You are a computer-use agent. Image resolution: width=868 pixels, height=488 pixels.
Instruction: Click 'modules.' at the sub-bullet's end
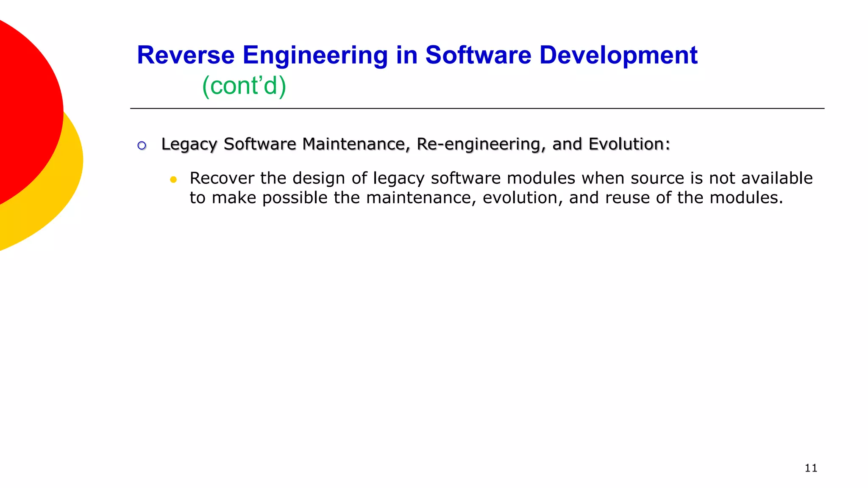[x=746, y=198]
